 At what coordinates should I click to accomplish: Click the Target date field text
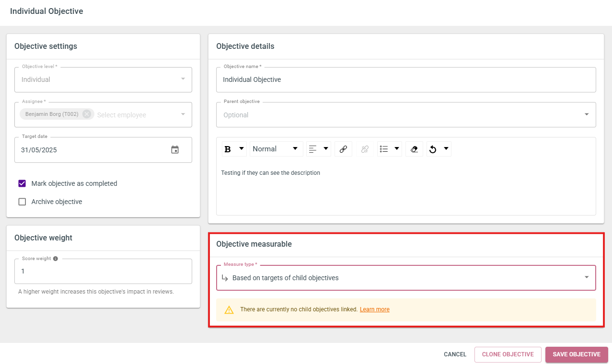[x=39, y=150]
